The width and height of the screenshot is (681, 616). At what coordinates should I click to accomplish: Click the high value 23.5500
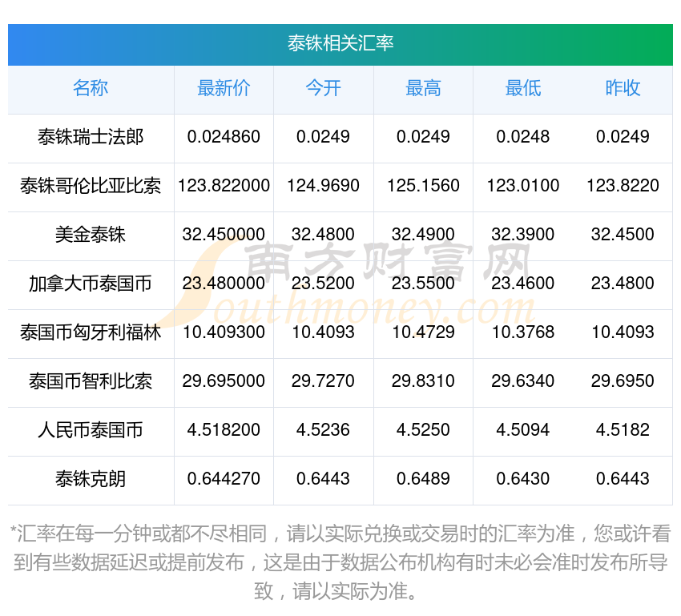423,284
